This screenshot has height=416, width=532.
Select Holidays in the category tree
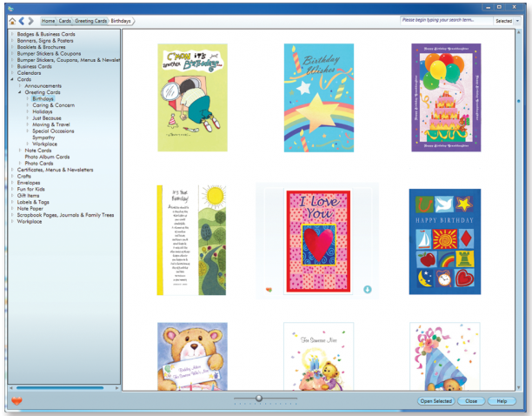pyautogui.click(x=42, y=111)
